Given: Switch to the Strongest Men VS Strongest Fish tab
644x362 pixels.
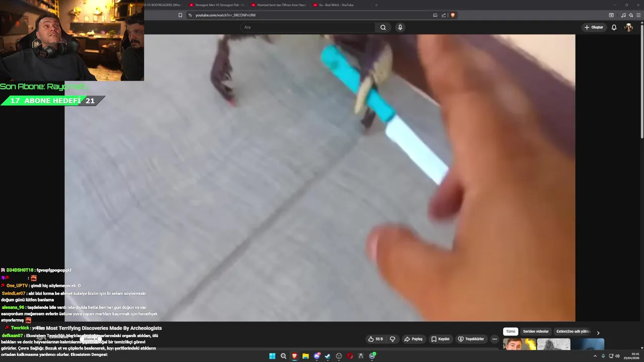Looking at the screenshot, I should click(x=216, y=5).
